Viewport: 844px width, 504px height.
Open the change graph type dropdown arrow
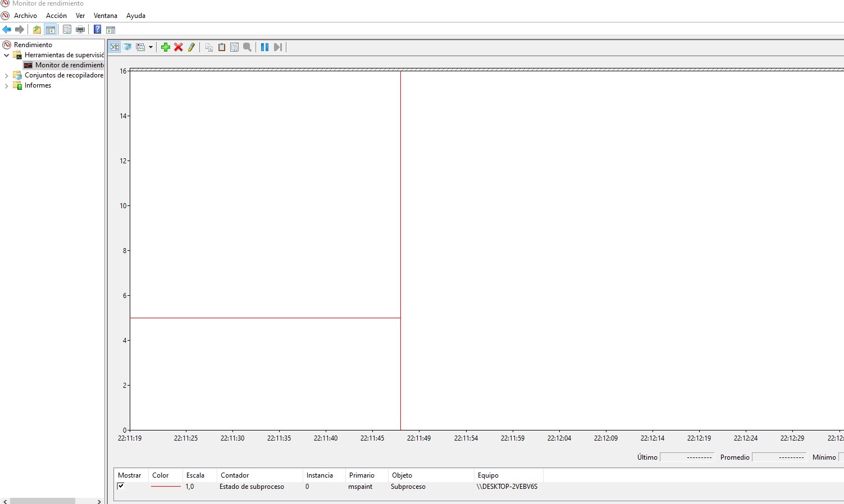(150, 47)
